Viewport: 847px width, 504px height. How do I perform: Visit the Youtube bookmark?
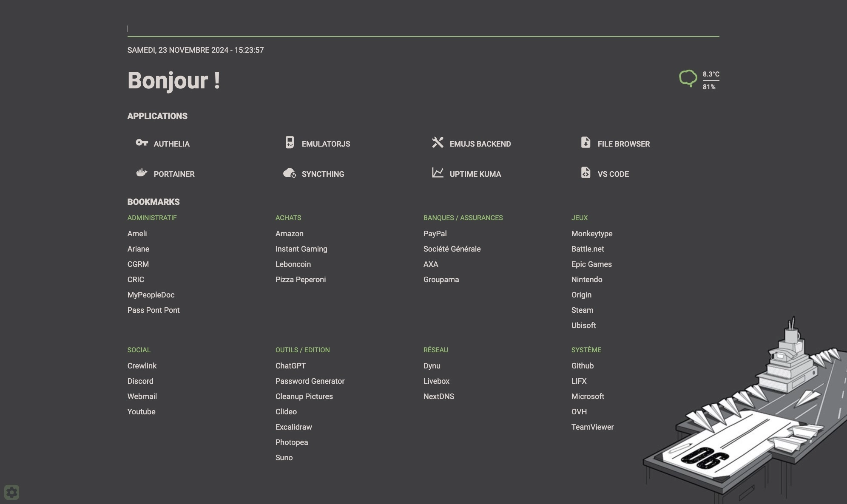pos(141,412)
